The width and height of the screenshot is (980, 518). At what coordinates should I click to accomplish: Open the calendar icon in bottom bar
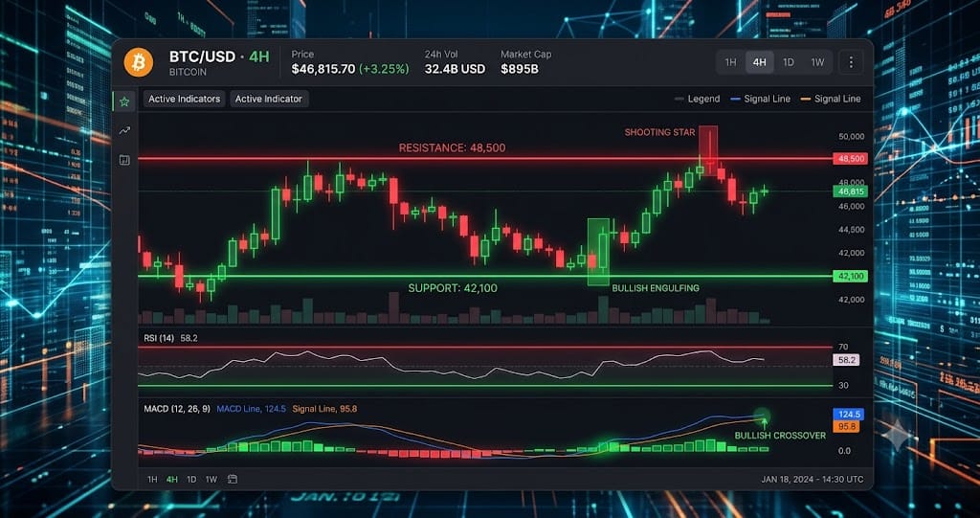pyautogui.click(x=233, y=479)
